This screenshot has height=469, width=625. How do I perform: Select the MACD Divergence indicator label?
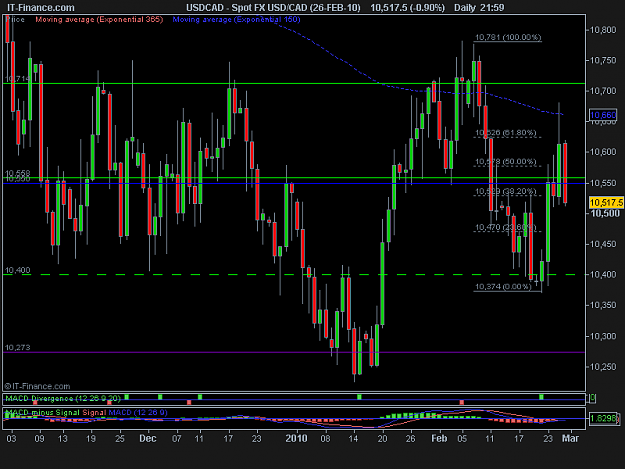point(63,398)
